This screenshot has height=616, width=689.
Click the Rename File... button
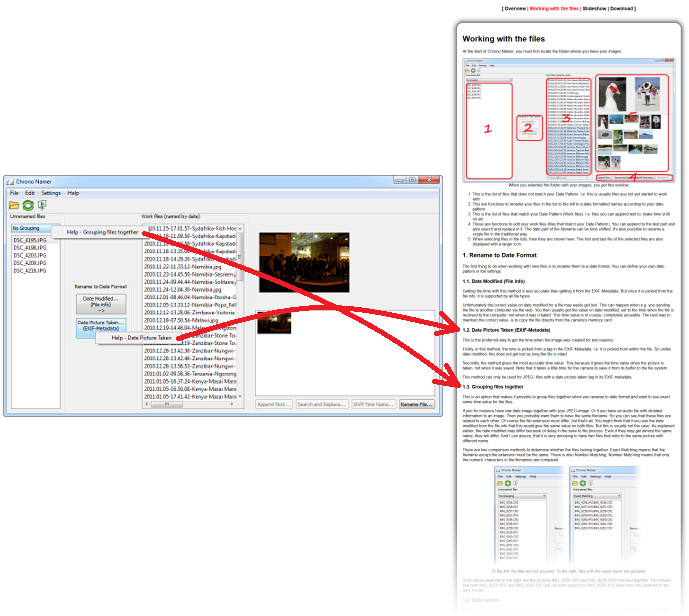[x=417, y=404]
